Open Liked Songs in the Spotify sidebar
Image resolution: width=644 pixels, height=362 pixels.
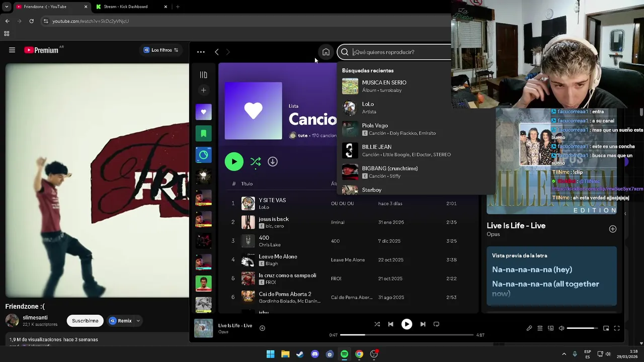203,112
